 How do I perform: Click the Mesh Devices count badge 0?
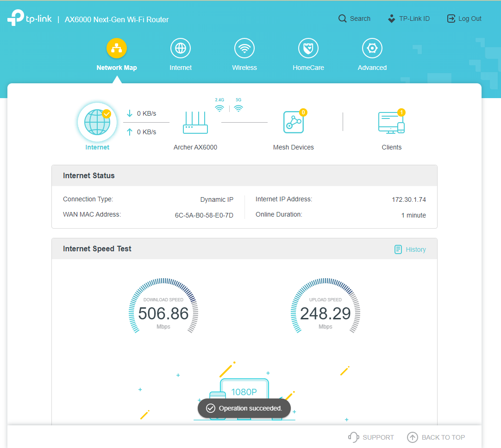[x=303, y=112]
